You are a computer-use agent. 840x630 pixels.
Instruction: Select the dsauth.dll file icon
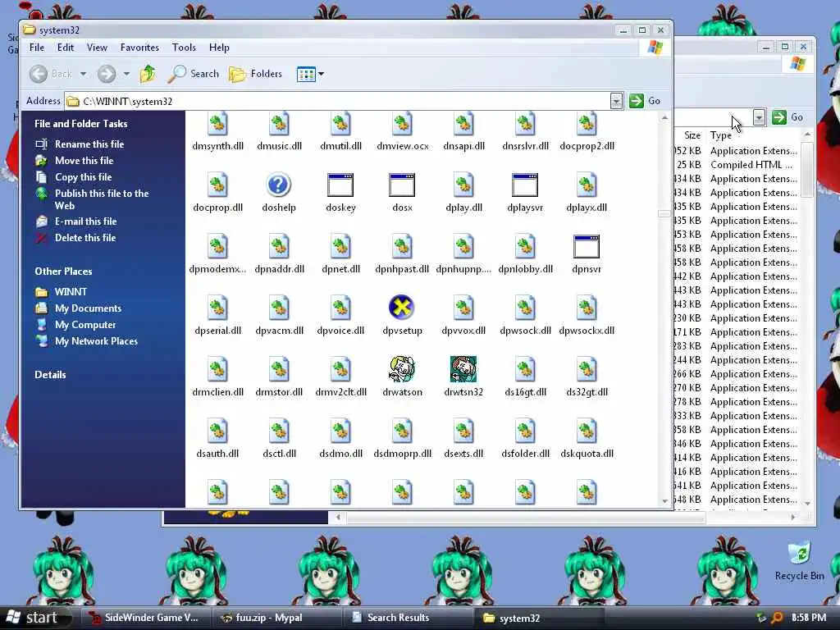[217, 431]
